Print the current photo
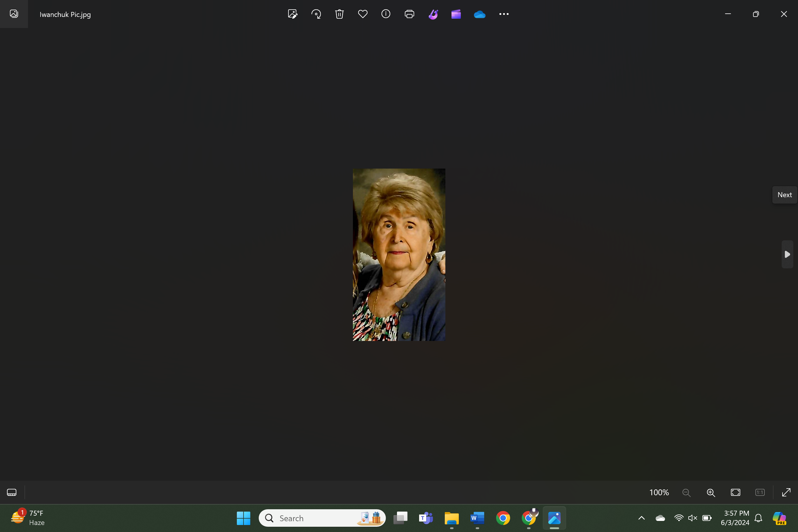This screenshot has height=532, width=798. coord(409,14)
